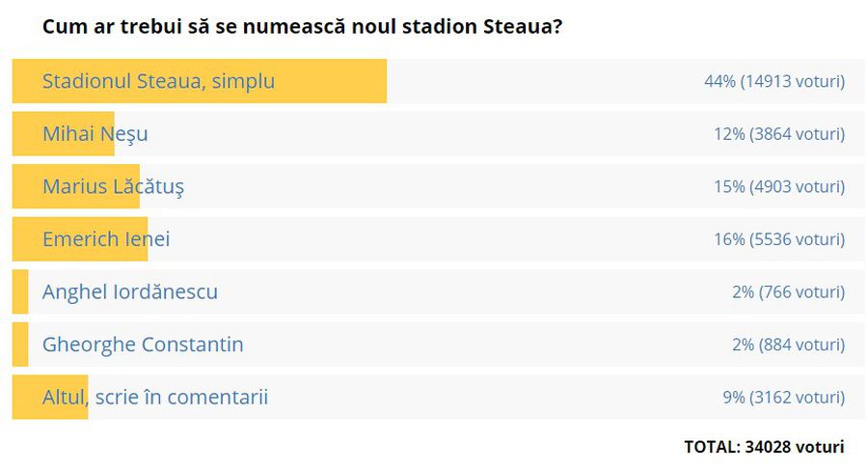Click the '2% (766 voturi)' result text
This screenshot has height=470, width=868.
click(789, 292)
